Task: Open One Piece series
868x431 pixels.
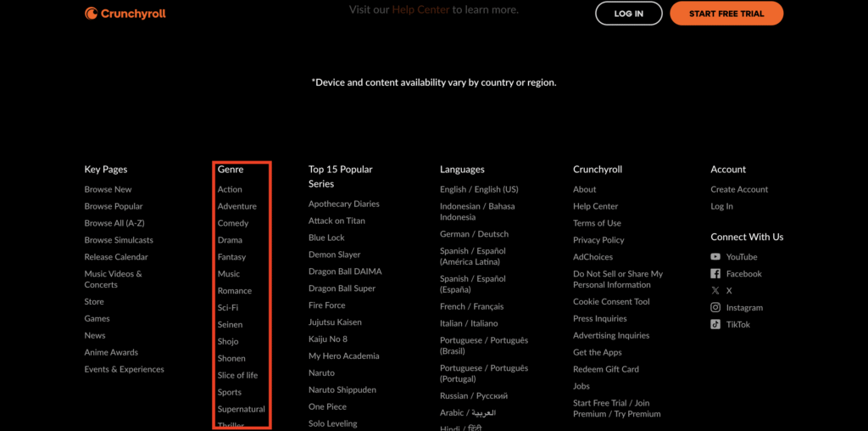Action: point(327,406)
